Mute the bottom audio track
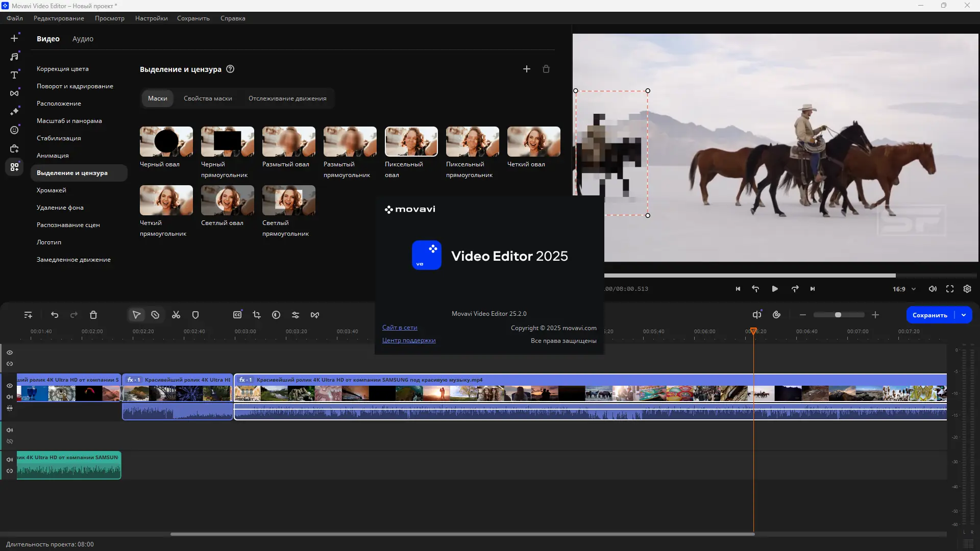980x551 pixels. click(x=10, y=460)
